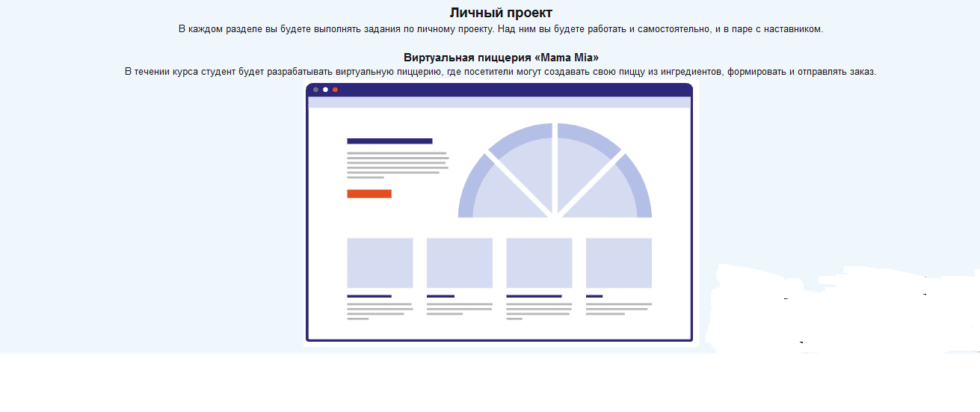Click the white dot in mockup window header
Viewport: 980px width, 412px height.
(x=325, y=90)
